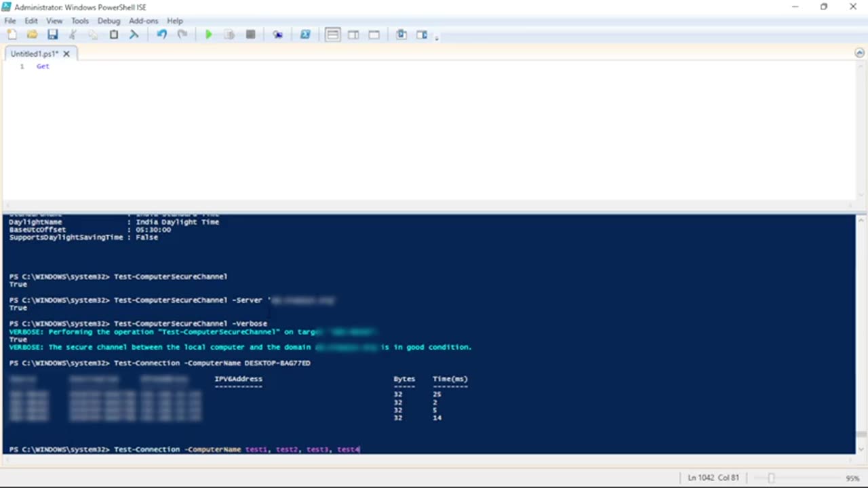Click the Stop Operation square icon

pyautogui.click(x=250, y=35)
